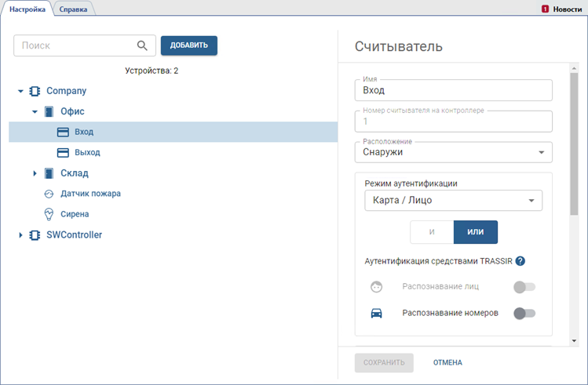Click the ОТМЕНА button
This screenshot has width=588, height=385.
click(x=447, y=363)
